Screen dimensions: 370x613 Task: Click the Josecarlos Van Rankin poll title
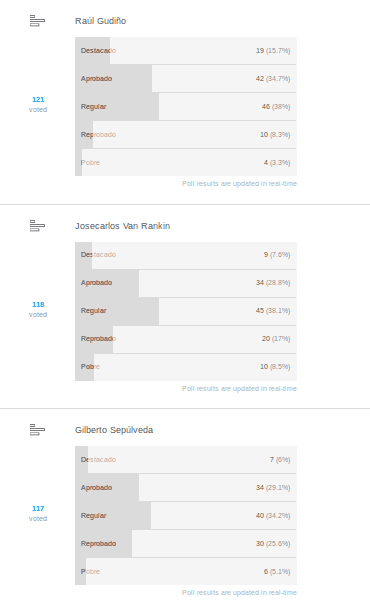122,226
